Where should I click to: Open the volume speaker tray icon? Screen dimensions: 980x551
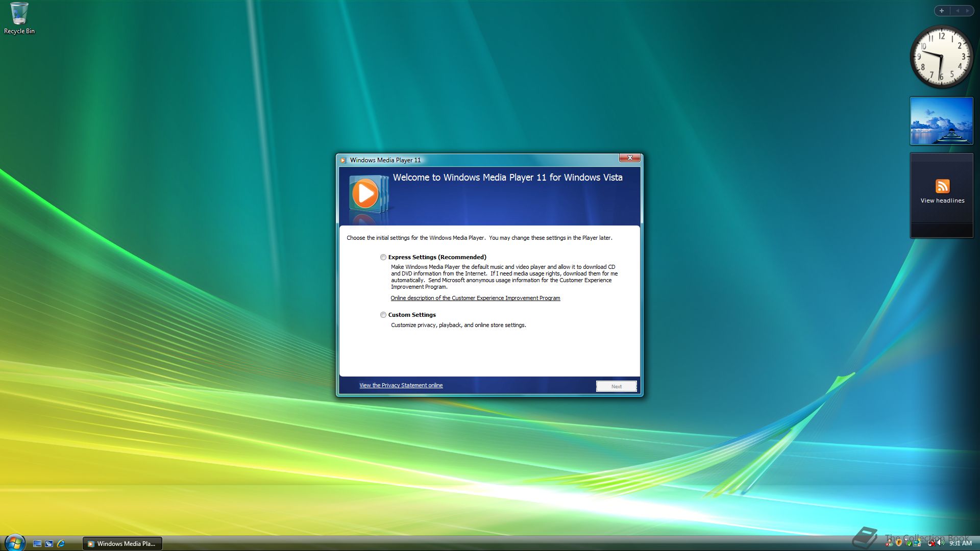(x=941, y=543)
